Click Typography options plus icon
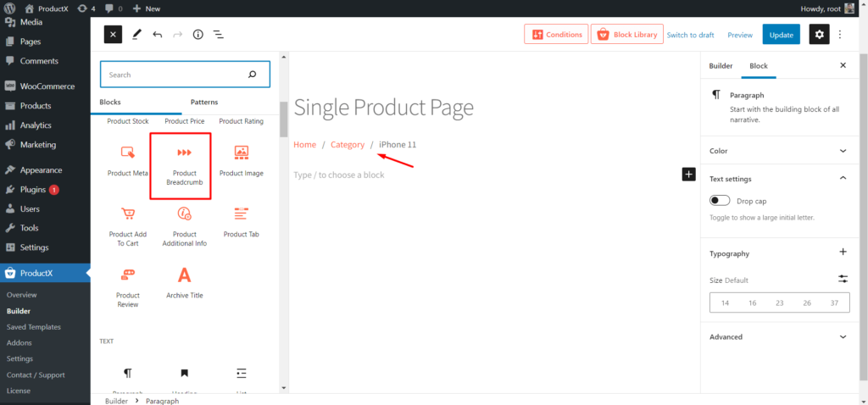This screenshot has width=868, height=405. click(x=843, y=252)
